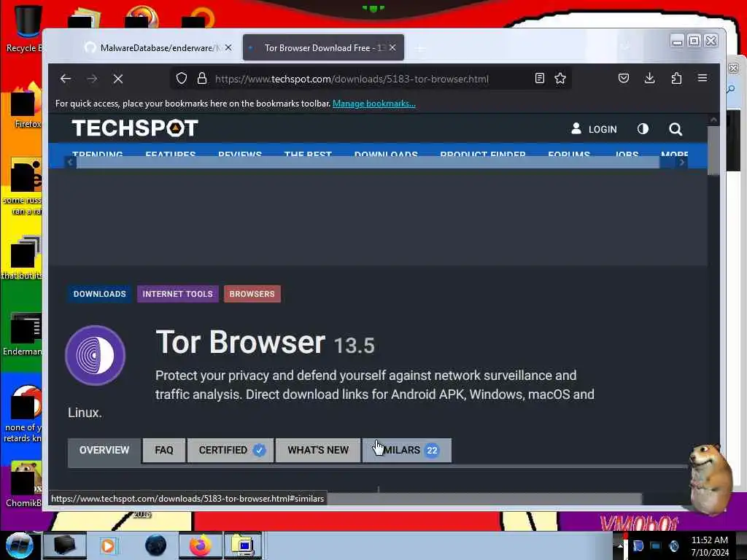Open the Manage bookmarks link

(374, 104)
